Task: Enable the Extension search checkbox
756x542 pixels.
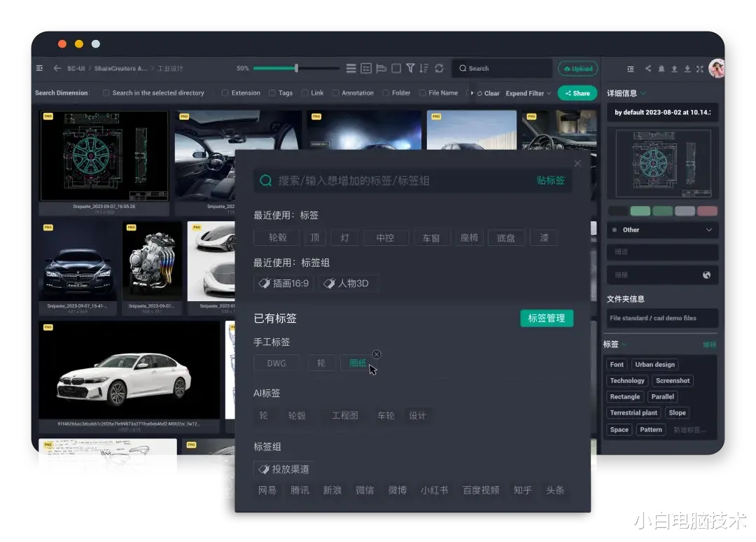Action: [225, 93]
